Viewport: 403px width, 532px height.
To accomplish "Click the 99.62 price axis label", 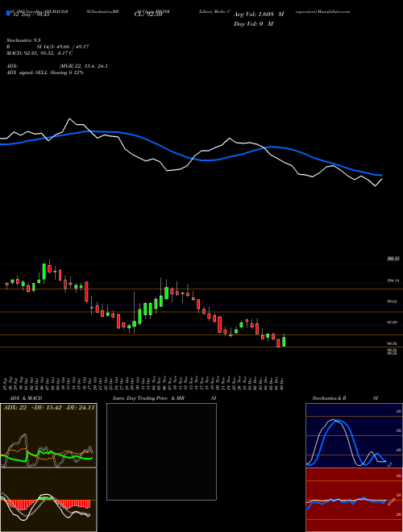I will [x=393, y=301].
